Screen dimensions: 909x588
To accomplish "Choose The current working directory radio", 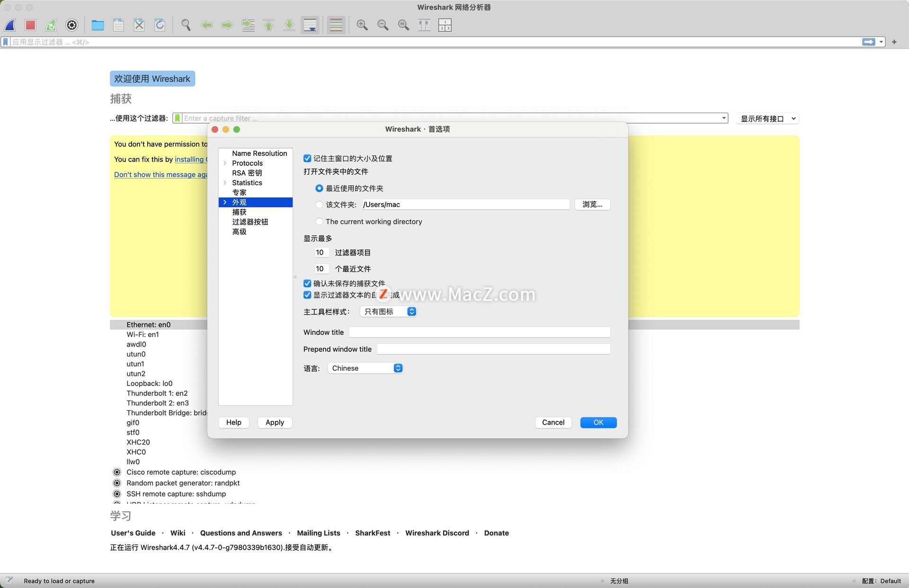I will point(320,222).
